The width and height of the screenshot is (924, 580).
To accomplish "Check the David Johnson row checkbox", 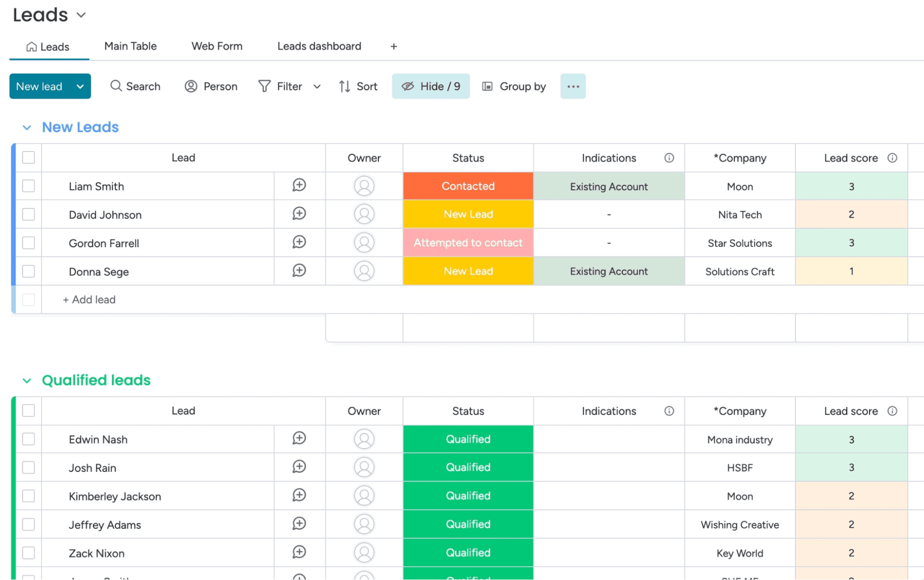I will pyautogui.click(x=29, y=214).
